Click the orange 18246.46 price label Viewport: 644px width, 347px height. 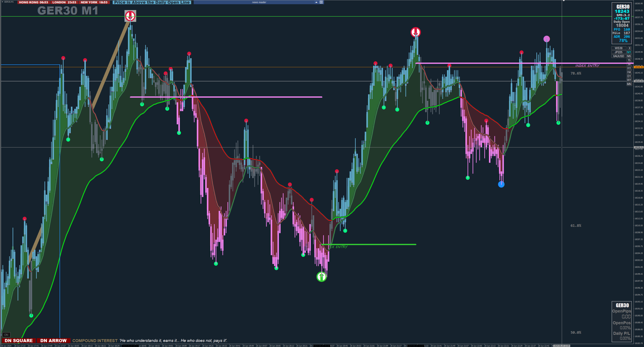(638, 67)
